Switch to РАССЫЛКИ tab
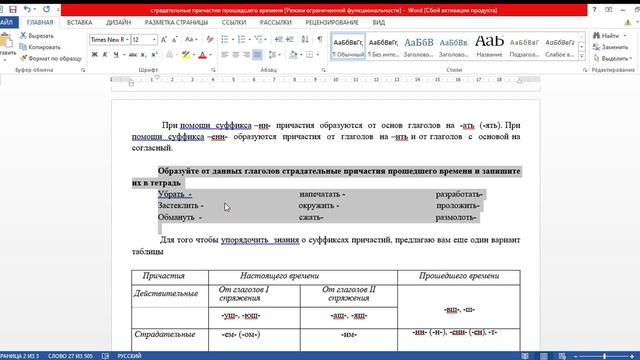The width and height of the screenshot is (640, 360). point(276,22)
